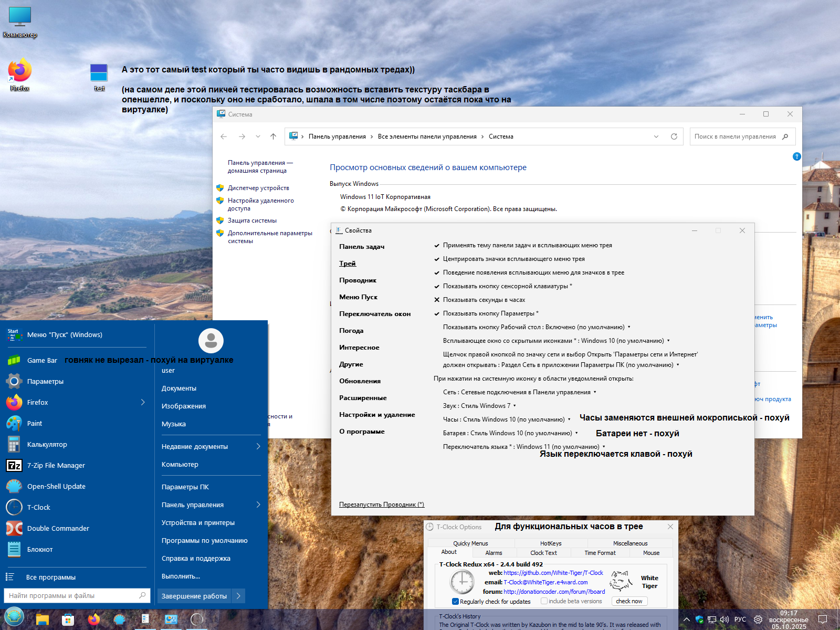Image resolution: width=840 pixels, height=630 pixels.
Task: Click the 'Найти программы и файлы' search box
Action: pos(77,595)
